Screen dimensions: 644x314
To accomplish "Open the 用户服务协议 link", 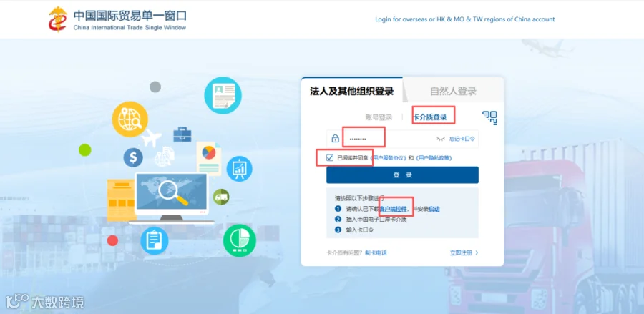I will click(x=389, y=157).
